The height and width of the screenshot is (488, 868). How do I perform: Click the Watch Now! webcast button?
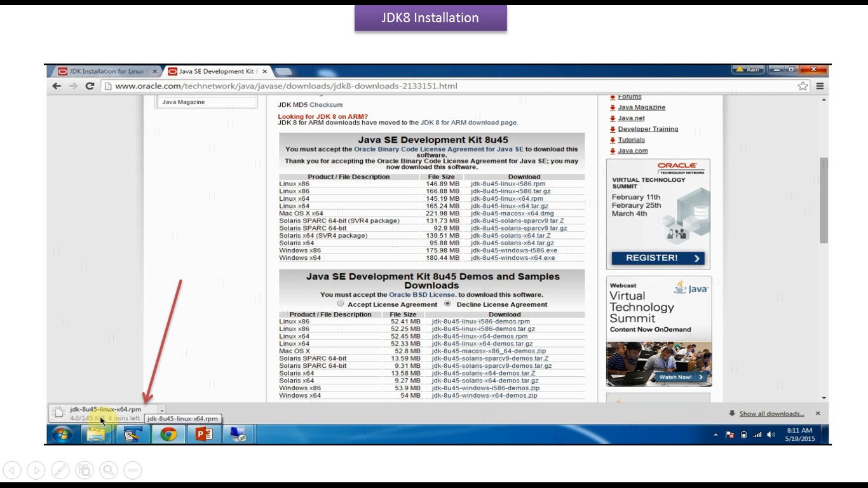(x=682, y=377)
